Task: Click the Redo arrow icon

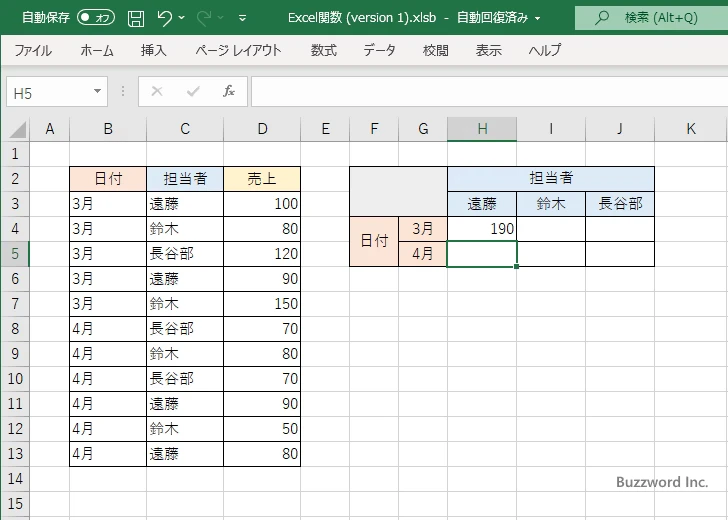Action: tap(203, 18)
